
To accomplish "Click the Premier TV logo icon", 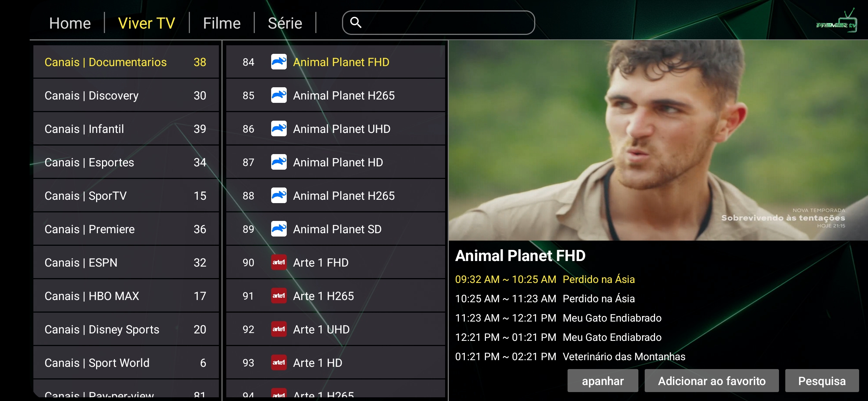I will point(837,23).
